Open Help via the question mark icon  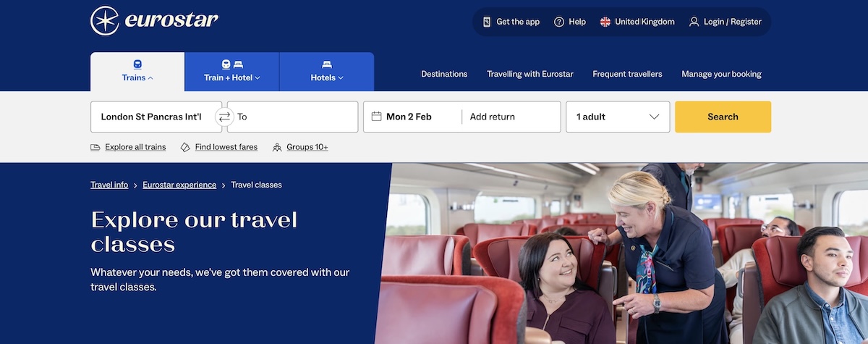[x=559, y=22]
